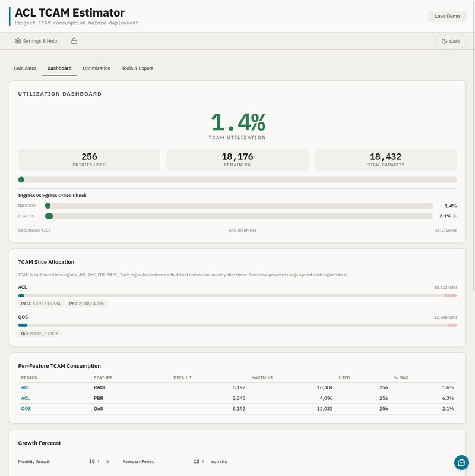Toggle Dark theme button

point(450,41)
